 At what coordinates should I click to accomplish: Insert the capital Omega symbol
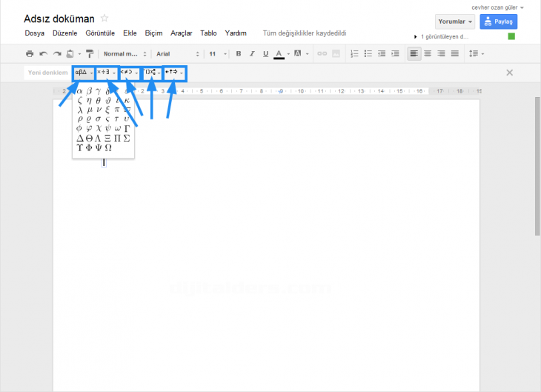tap(108, 147)
